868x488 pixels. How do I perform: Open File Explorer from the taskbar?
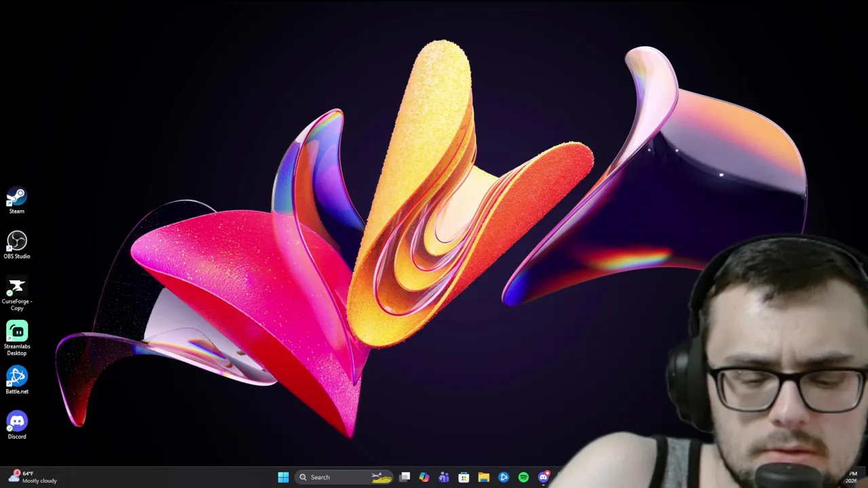point(484,477)
